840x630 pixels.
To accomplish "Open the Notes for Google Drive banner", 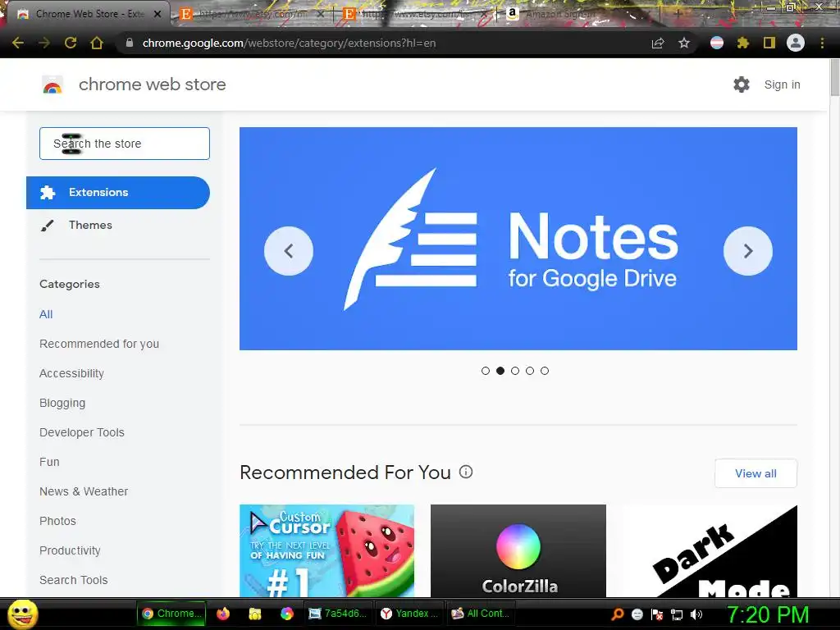I will click(518, 239).
